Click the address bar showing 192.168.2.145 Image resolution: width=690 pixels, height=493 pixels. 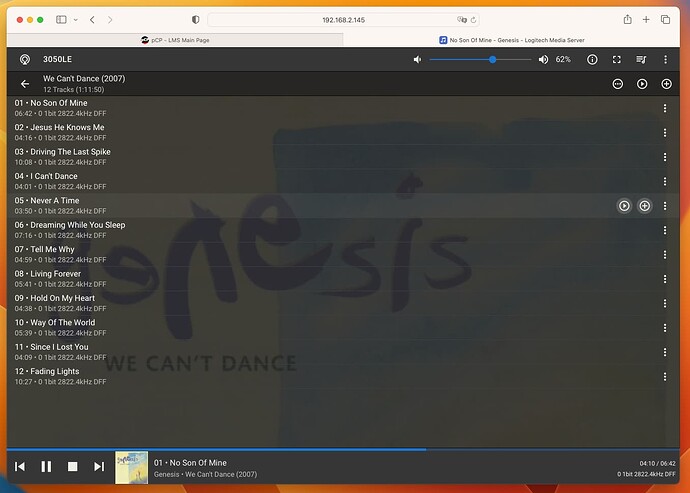pos(343,20)
